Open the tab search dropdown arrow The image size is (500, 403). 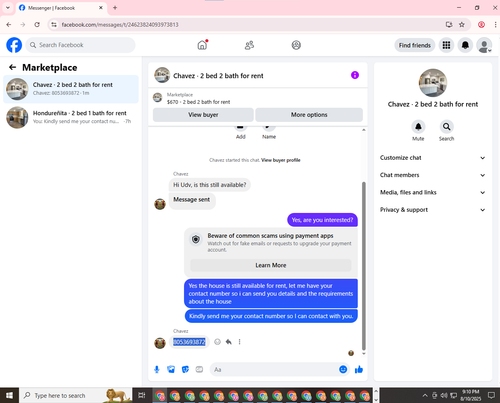coord(8,8)
